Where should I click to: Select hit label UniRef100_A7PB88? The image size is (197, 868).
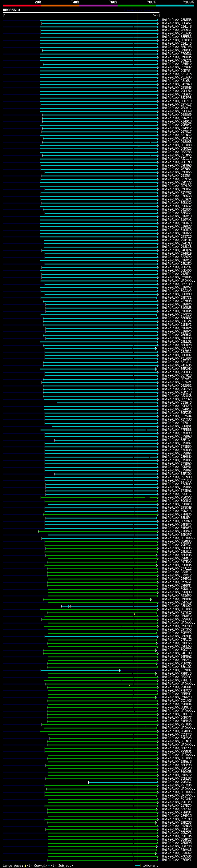[176, 430]
